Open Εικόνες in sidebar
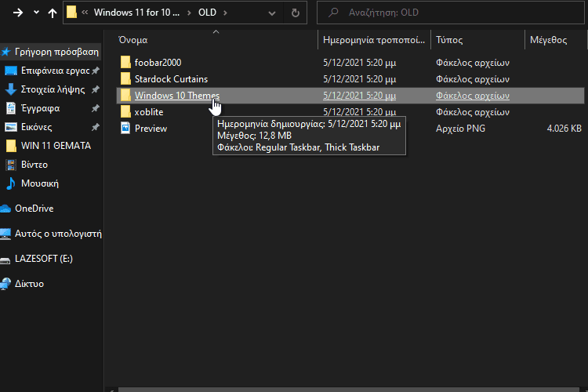 [x=36, y=127]
